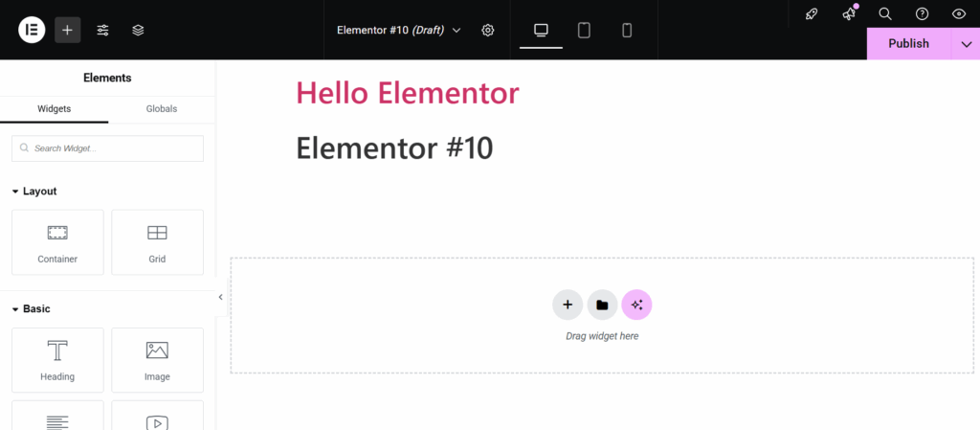Click the Elementor logo icon
The width and height of the screenshot is (980, 430).
pos(32,30)
